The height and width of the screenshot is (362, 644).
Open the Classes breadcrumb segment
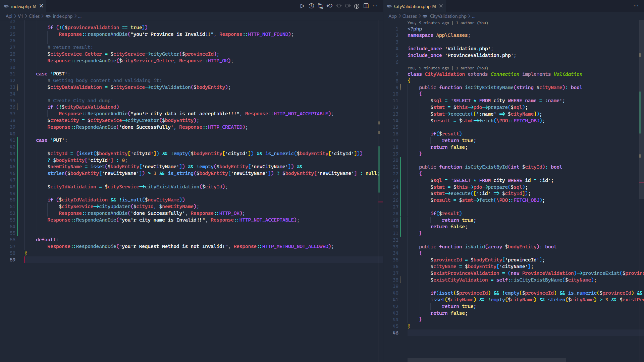coord(410,16)
